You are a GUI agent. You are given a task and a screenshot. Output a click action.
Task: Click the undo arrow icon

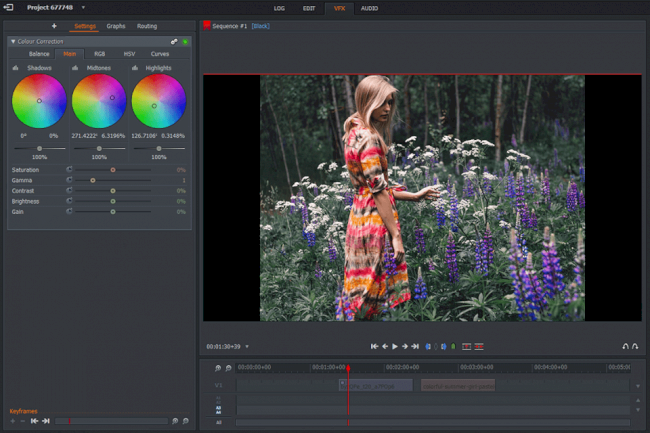point(625,346)
